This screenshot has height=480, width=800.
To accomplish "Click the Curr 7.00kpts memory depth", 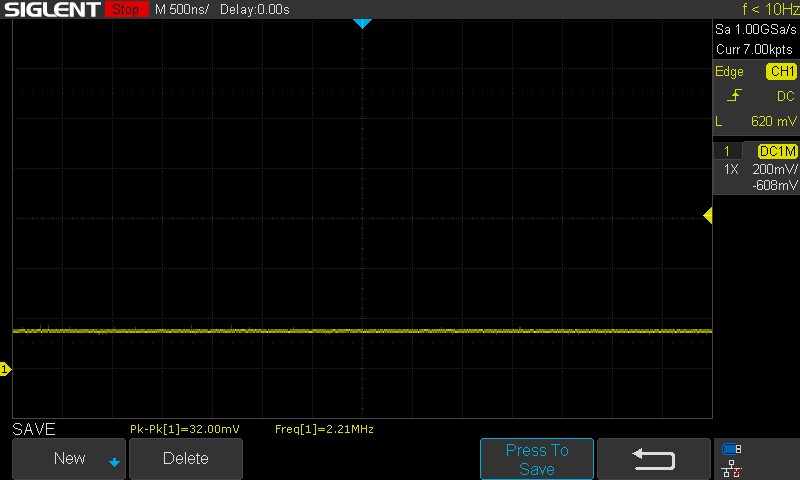I will [x=754, y=49].
